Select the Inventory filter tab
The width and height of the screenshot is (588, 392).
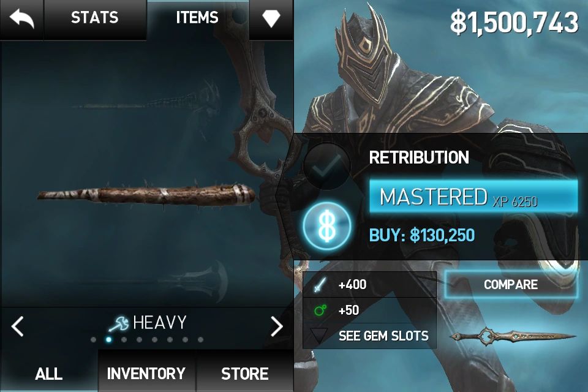pyautogui.click(x=146, y=373)
